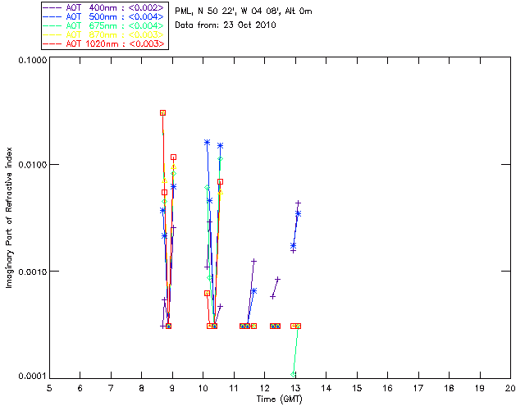This screenshot has width=525, height=420.
Task: Click the 'AOT 400nm : <0.002>' legend entry
Action: [115, 7]
